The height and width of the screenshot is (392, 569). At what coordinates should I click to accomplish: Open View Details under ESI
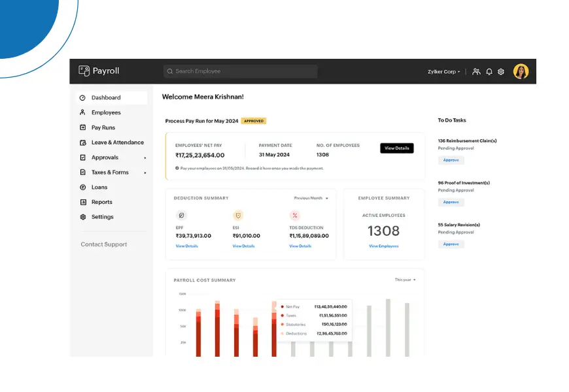[x=243, y=246]
